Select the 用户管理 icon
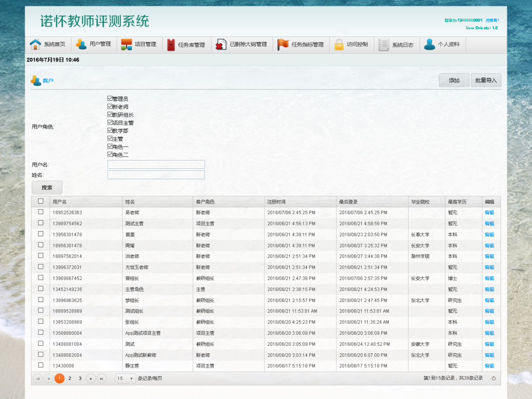 [80, 44]
